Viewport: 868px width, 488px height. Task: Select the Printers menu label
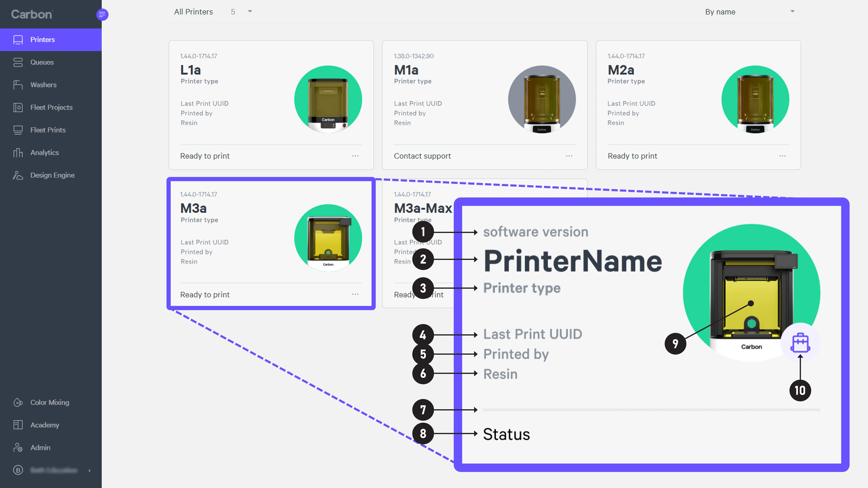click(x=42, y=40)
